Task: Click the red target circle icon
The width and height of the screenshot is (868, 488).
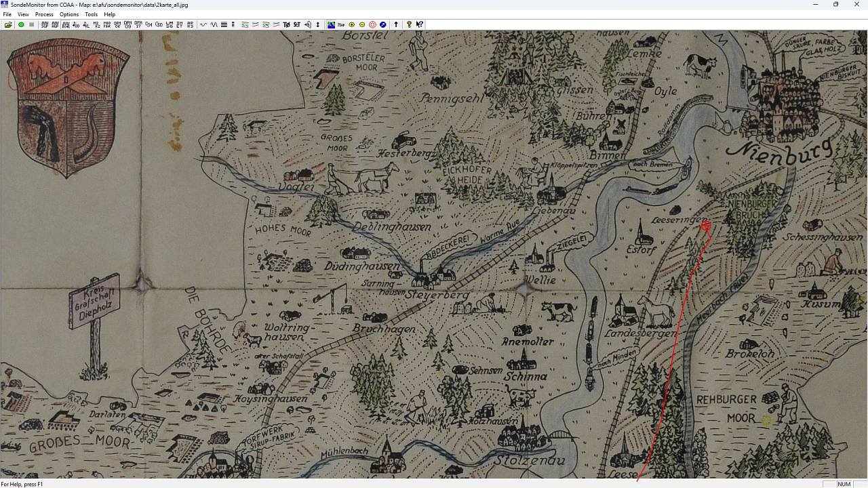Action: tap(372, 24)
